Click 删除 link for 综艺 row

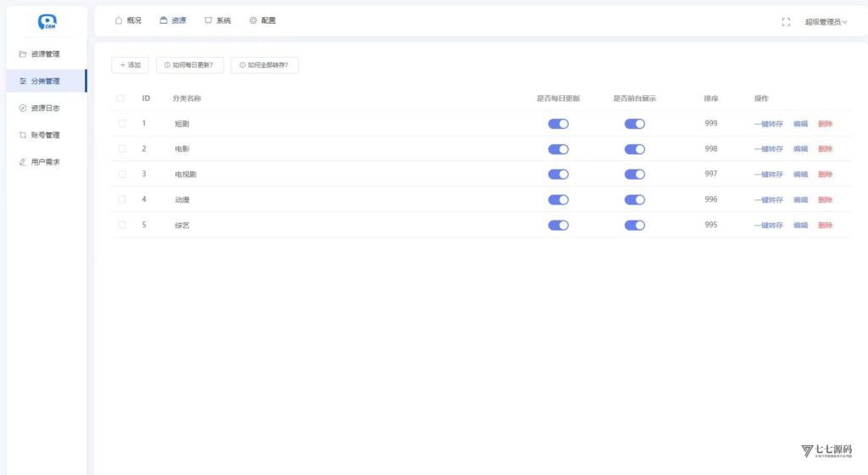[x=825, y=226]
